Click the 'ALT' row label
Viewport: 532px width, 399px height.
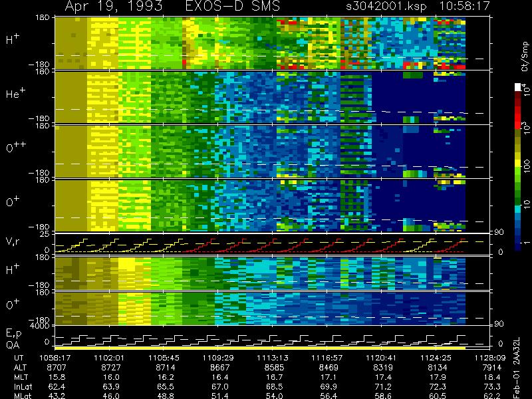pyautogui.click(x=20, y=368)
